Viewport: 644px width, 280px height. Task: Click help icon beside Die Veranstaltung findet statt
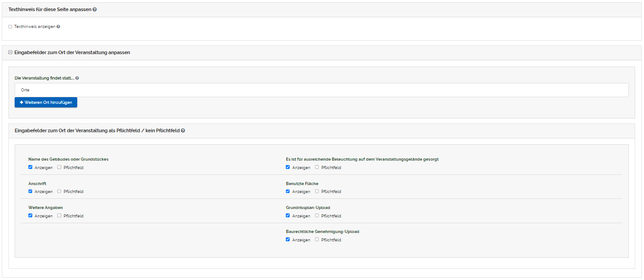click(77, 78)
